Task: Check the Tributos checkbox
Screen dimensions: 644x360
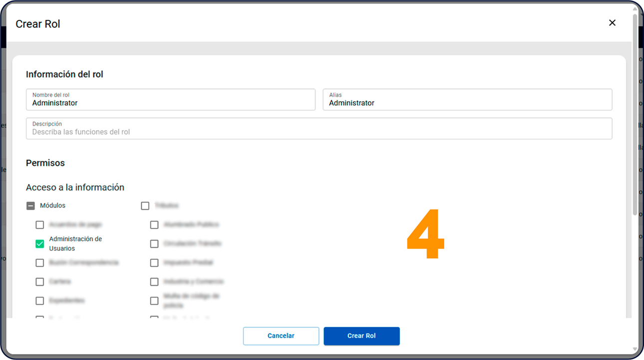Action: click(145, 206)
